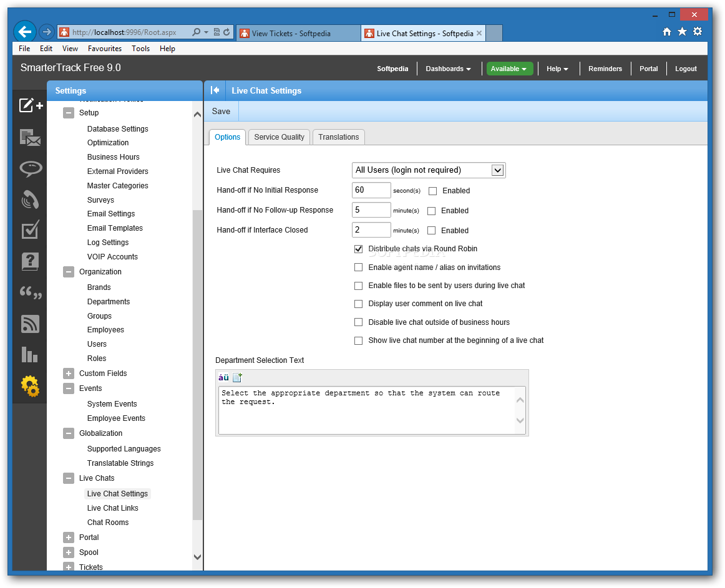Click the Department Selection Text area
The height and width of the screenshot is (588, 725).
(372, 410)
